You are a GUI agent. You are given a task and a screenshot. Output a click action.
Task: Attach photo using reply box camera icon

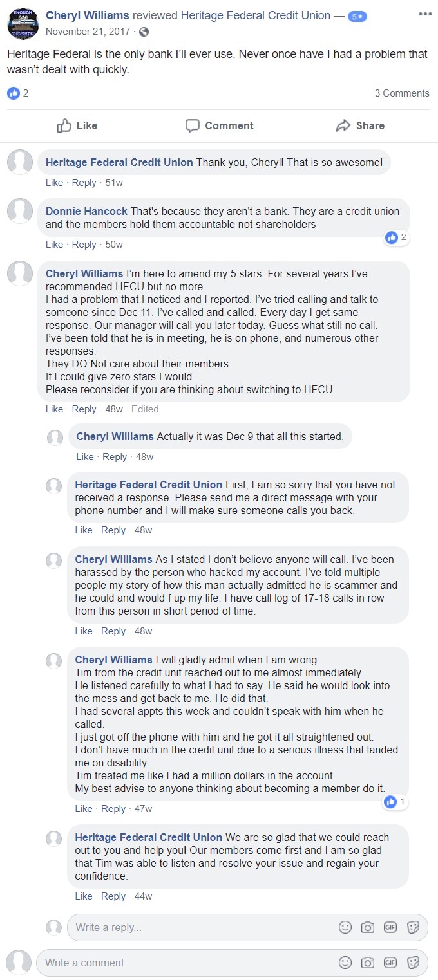tap(368, 927)
